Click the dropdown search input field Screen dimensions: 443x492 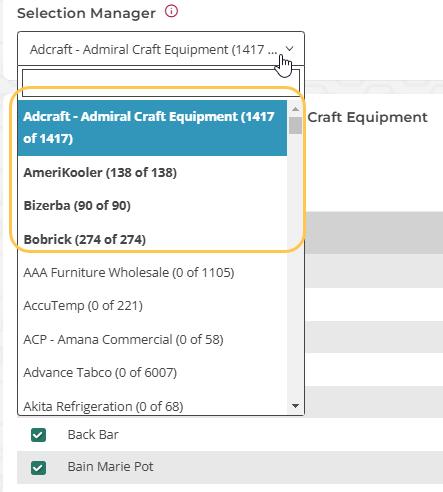161,82
